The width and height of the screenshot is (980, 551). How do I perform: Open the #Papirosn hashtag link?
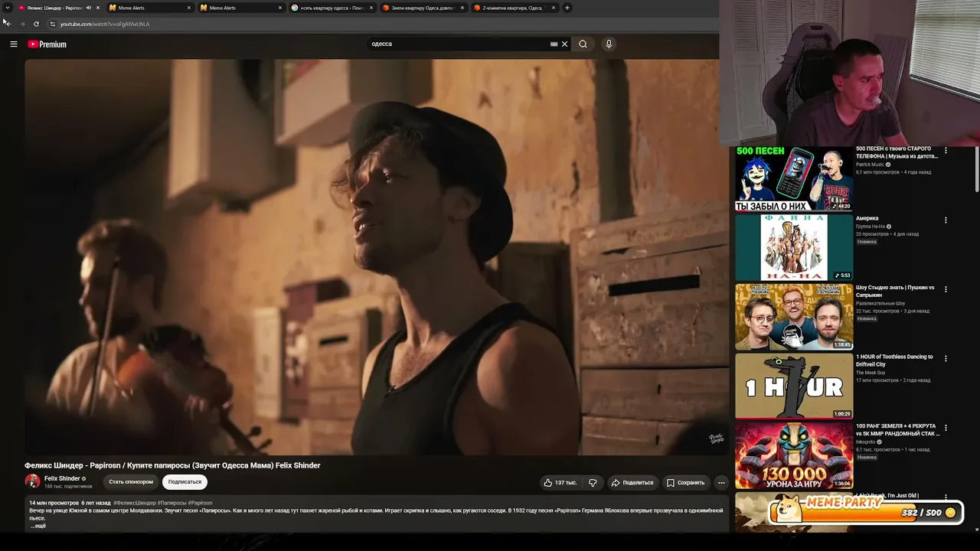(x=200, y=503)
